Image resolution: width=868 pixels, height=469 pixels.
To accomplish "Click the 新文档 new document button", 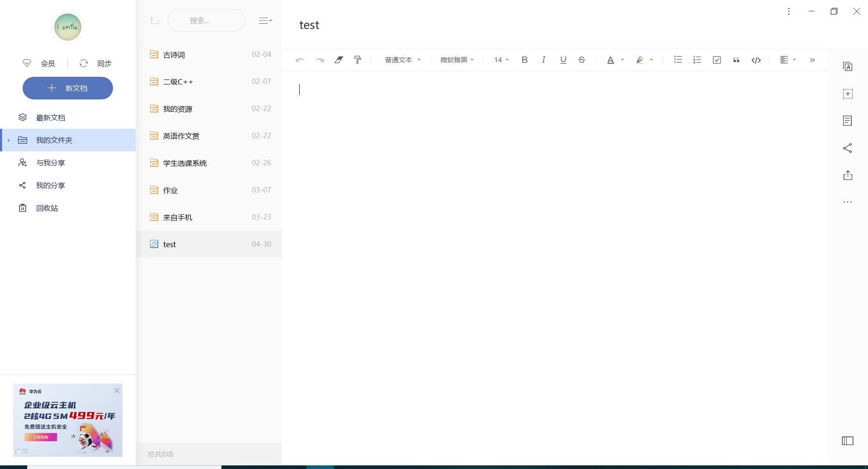I will (68, 88).
